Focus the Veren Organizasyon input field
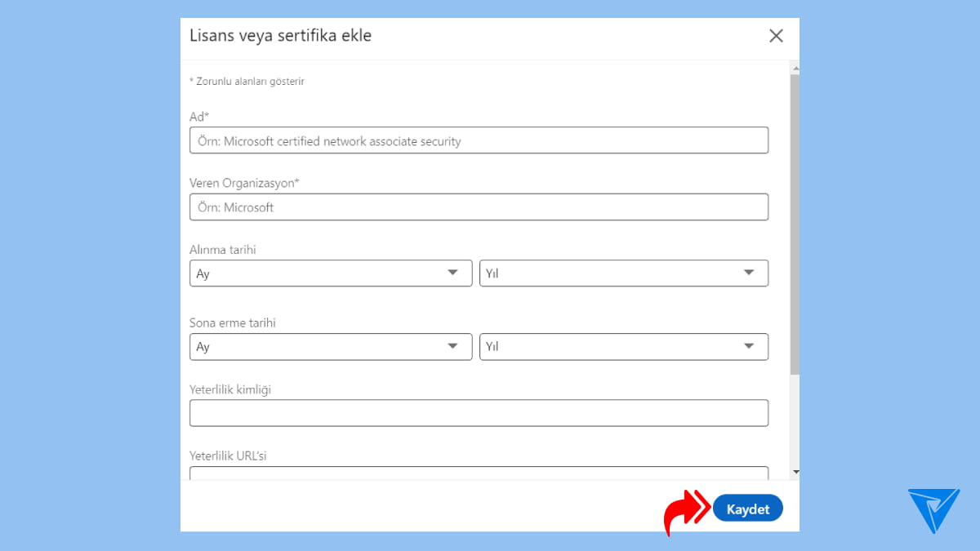The image size is (980, 551). [479, 207]
